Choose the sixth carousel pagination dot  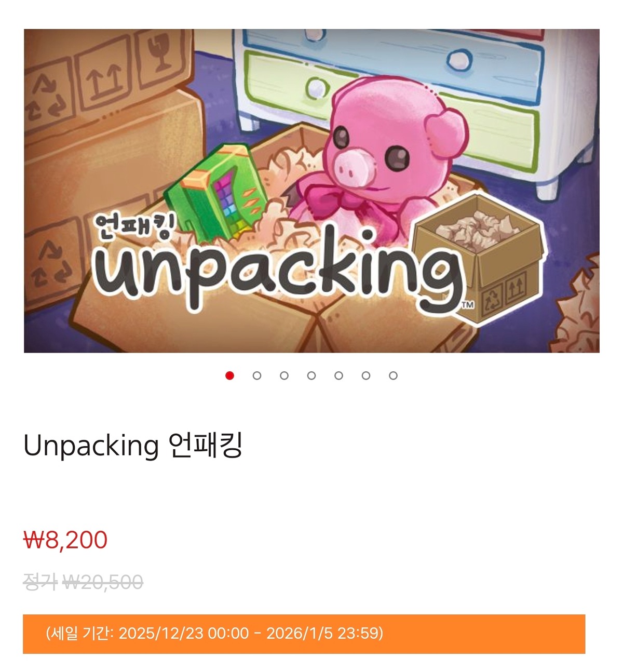click(x=366, y=375)
